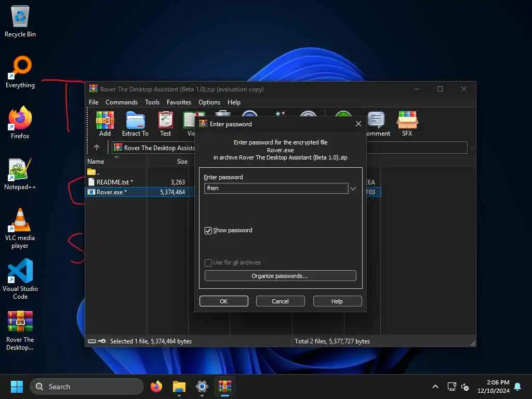Click the icon in Enter password title bar

pyautogui.click(x=203, y=124)
